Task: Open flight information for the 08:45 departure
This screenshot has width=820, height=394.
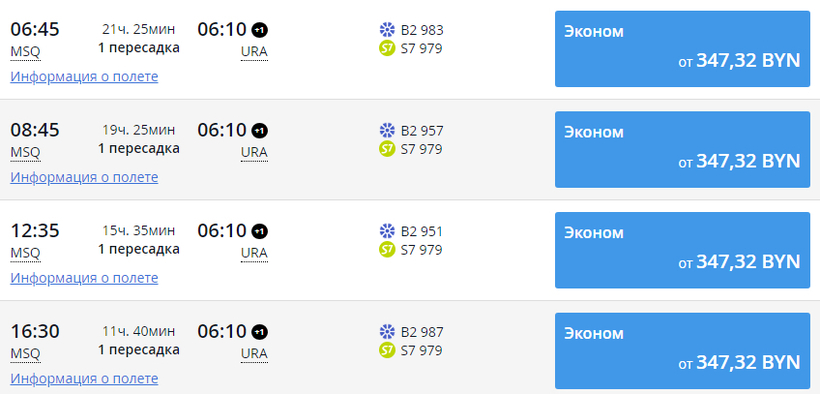Action: (x=84, y=177)
